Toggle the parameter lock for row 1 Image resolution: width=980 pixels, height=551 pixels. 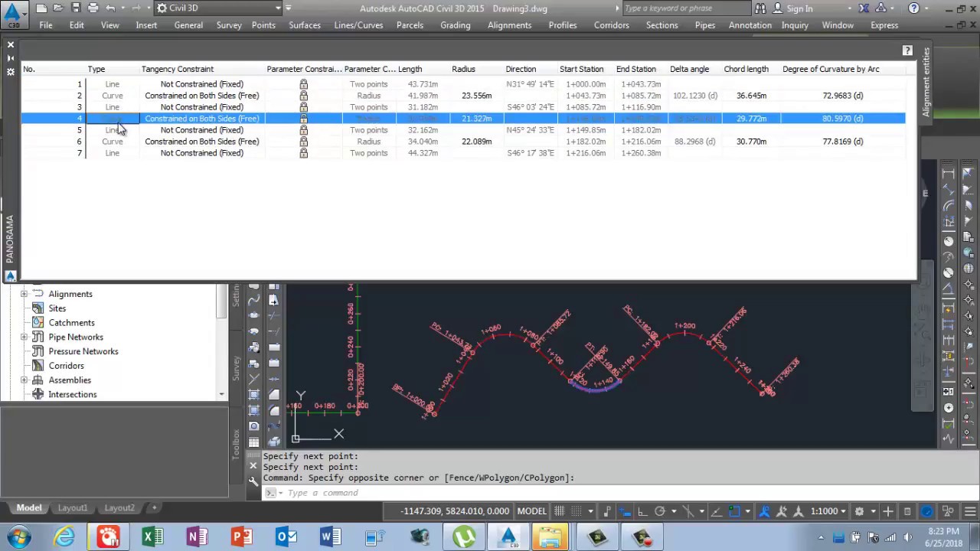[303, 84]
